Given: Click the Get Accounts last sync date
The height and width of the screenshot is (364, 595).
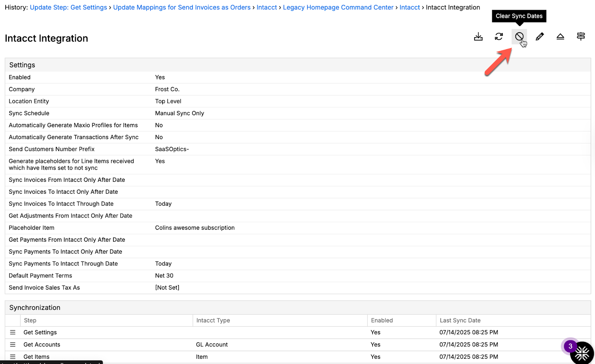Looking at the screenshot, I should click(469, 345).
